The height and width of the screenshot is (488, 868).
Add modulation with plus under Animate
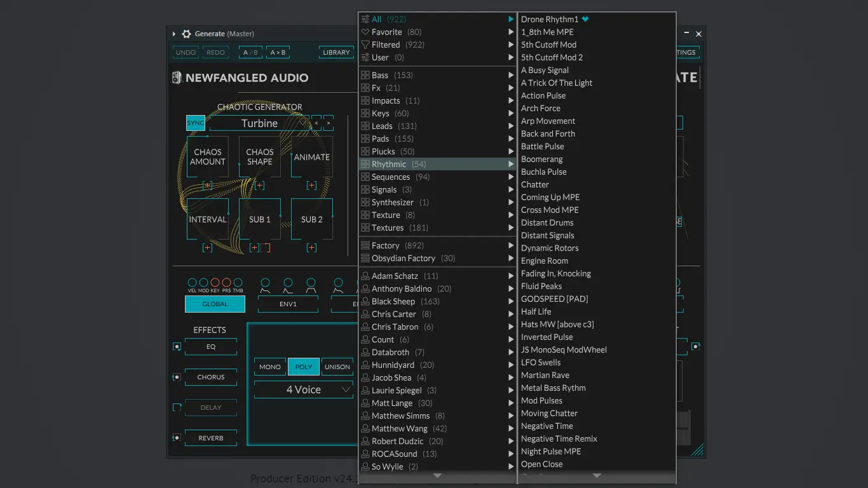pos(311,186)
